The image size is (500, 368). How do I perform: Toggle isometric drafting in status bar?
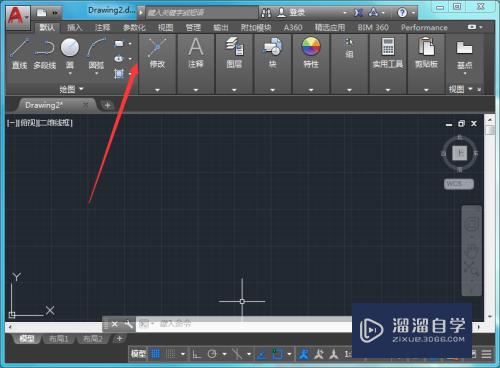click(237, 354)
